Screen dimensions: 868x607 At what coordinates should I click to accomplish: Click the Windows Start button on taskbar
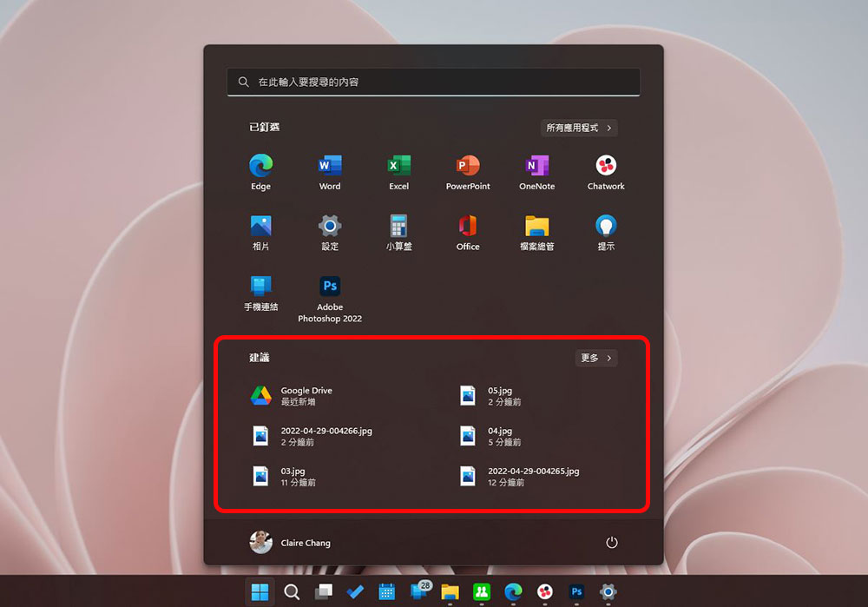point(260,592)
